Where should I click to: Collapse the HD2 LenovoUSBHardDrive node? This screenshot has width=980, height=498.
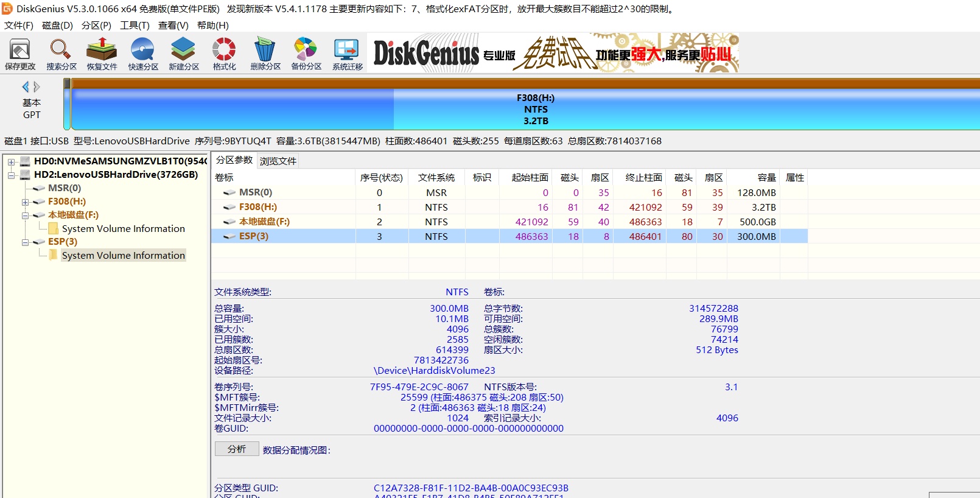[x=11, y=175]
